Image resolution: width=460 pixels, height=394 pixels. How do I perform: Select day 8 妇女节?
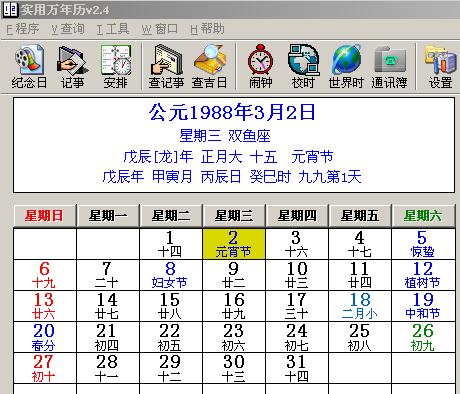pos(171,275)
